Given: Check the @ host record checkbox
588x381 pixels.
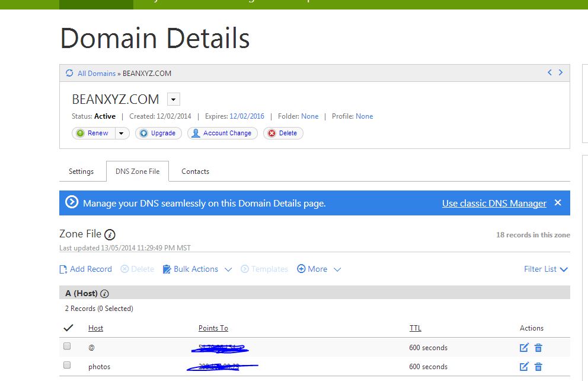Looking at the screenshot, I should (x=67, y=346).
